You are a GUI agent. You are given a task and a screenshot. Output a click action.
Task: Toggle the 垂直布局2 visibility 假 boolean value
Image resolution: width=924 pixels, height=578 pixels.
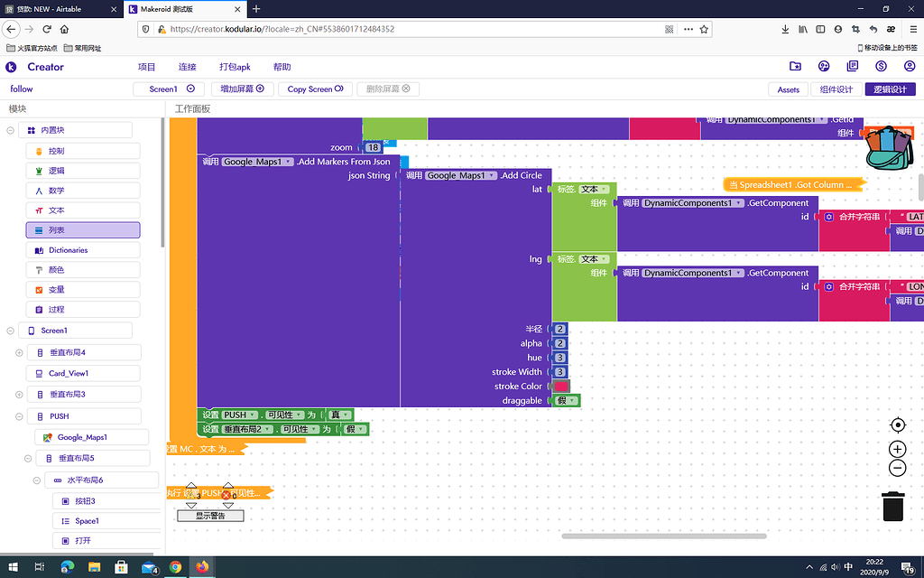(x=355, y=429)
